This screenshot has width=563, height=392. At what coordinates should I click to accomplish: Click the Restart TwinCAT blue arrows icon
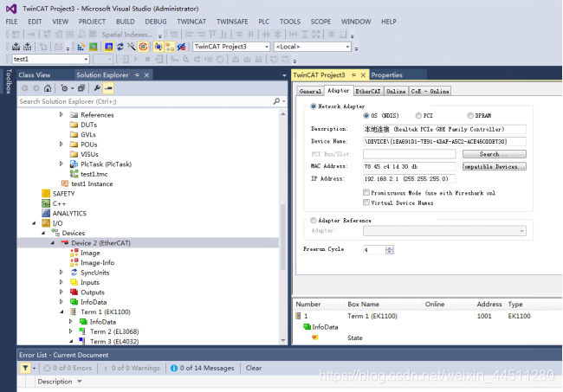[120, 47]
